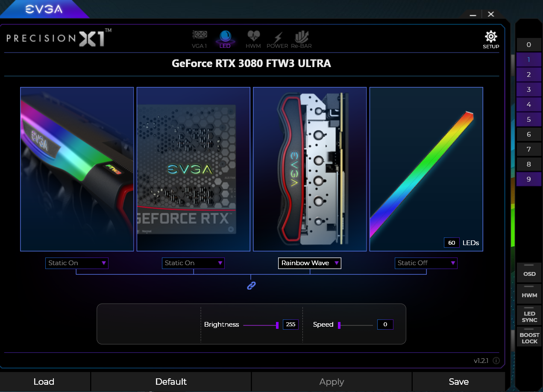Open SETUP gear settings
Screen dimensions: 543x392
click(x=491, y=40)
